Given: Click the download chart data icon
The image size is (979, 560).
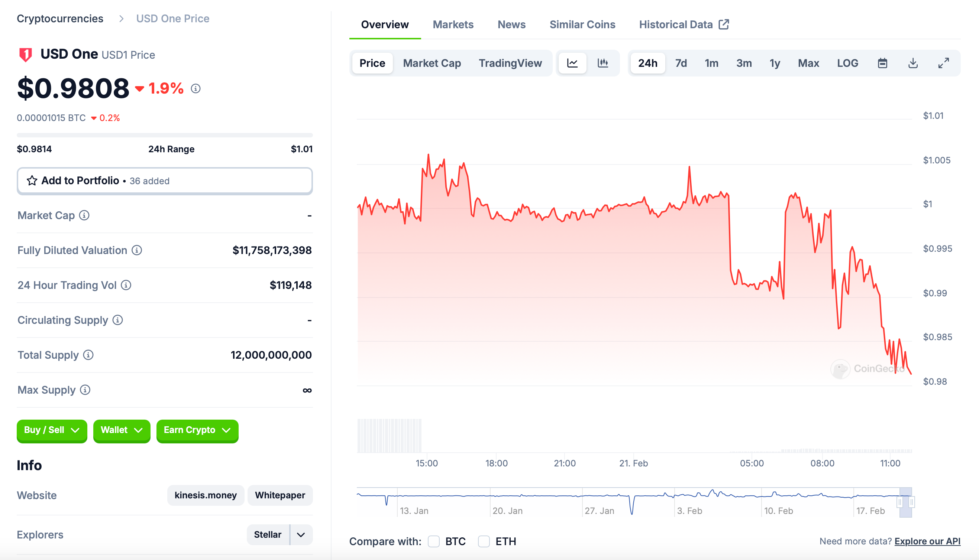Looking at the screenshot, I should [x=913, y=63].
